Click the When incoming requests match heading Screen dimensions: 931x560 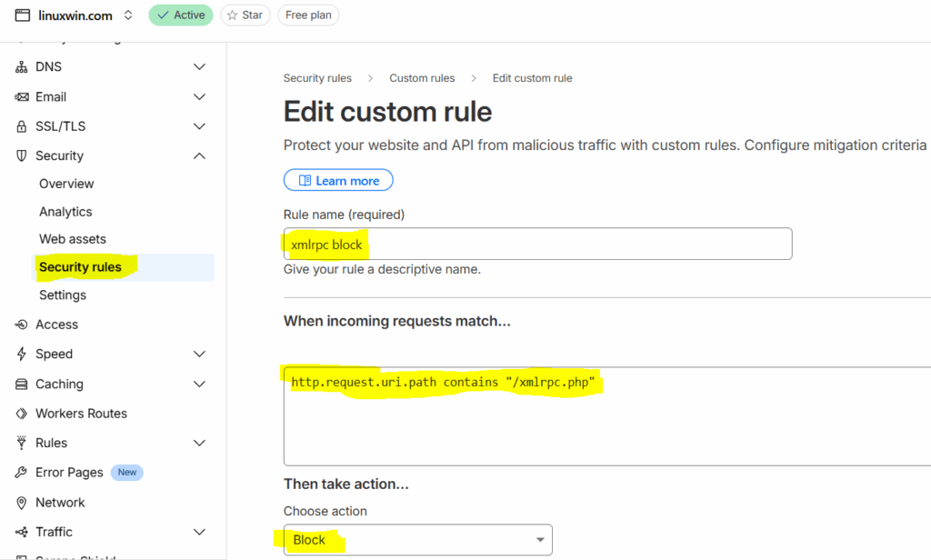click(397, 321)
